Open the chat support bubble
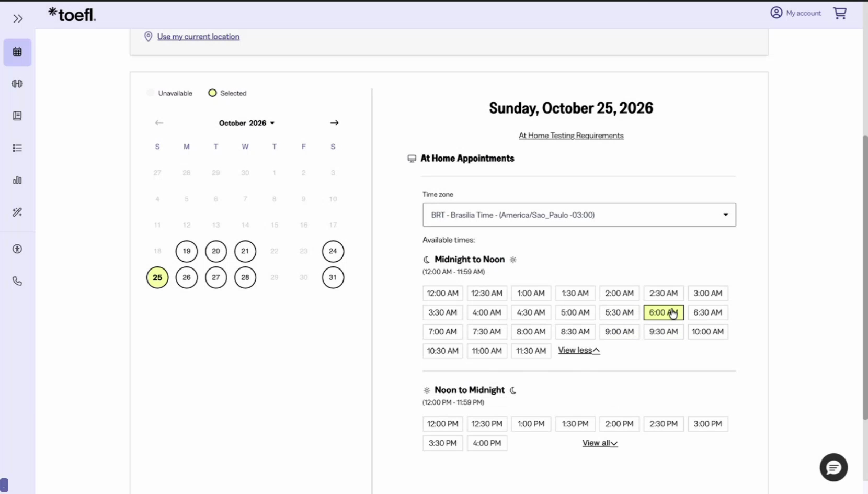The height and width of the screenshot is (494, 868). tap(833, 467)
